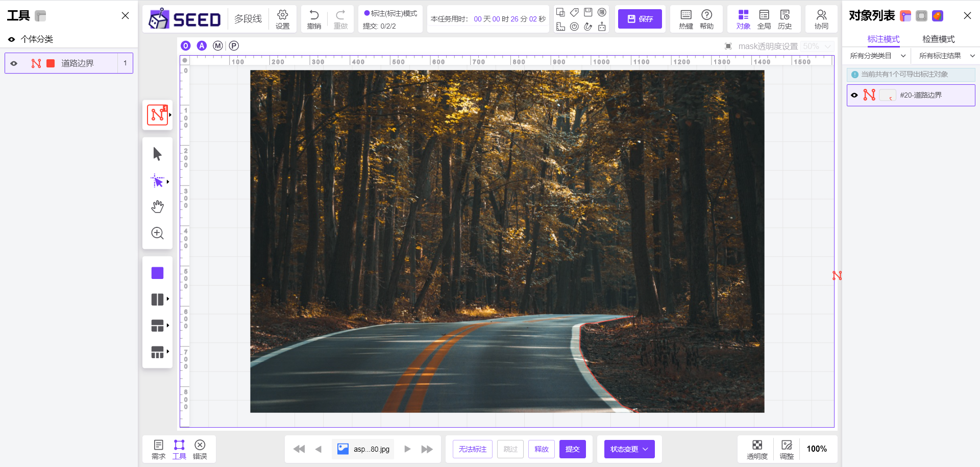Choose the single-pane purple layout
980x467 pixels.
[x=157, y=273]
